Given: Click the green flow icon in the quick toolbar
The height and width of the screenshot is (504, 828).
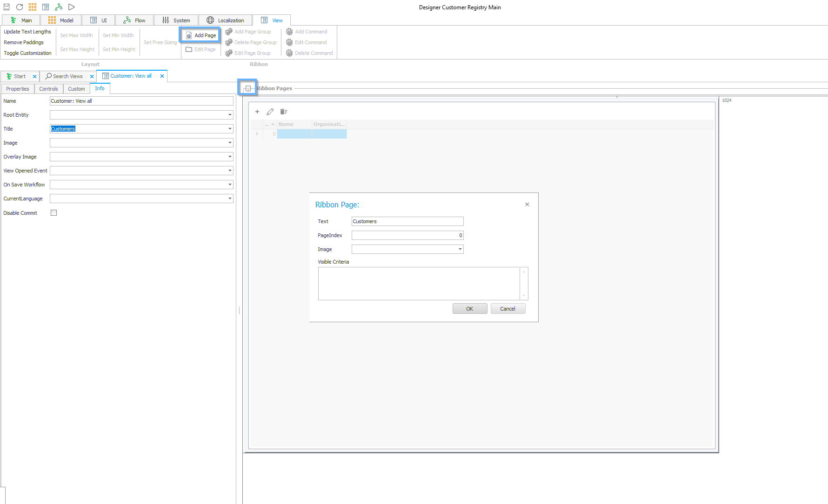Looking at the screenshot, I should tap(59, 7).
